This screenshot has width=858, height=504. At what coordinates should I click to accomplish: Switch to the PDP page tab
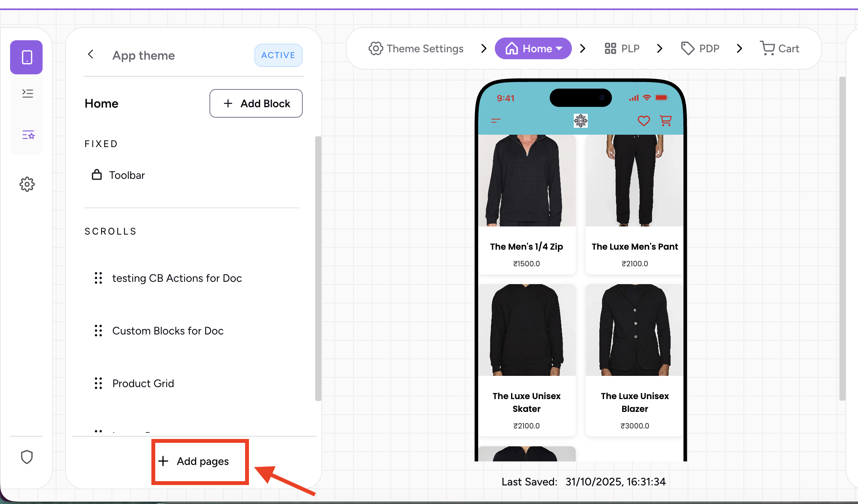pos(700,48)
